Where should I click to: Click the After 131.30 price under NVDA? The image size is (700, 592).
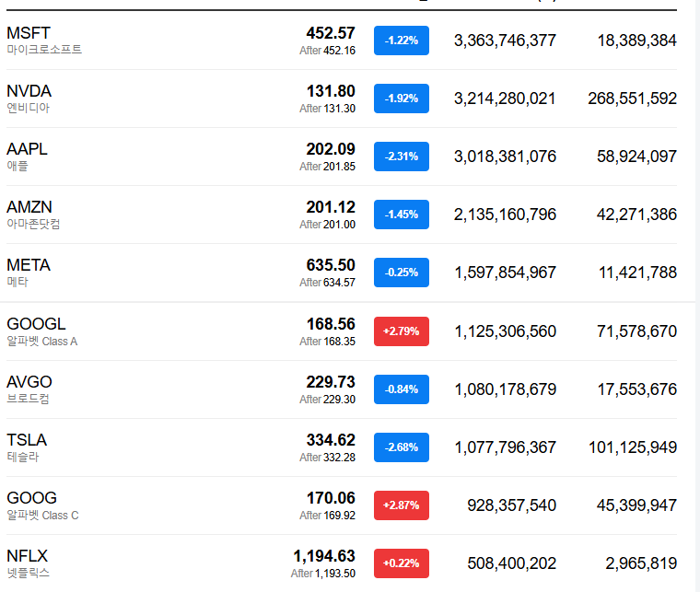pyautogui.click(x=327, y=109)
